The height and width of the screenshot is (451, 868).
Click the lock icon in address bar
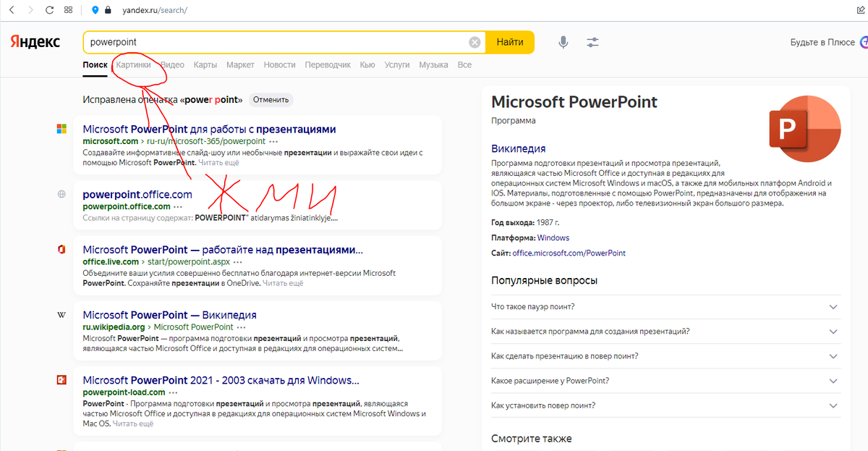tap(108, 11)
